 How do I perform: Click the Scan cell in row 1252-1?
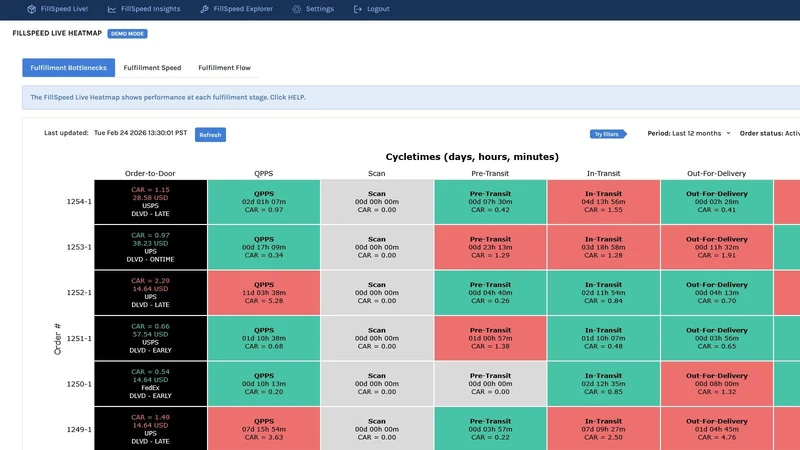(377, 292)
